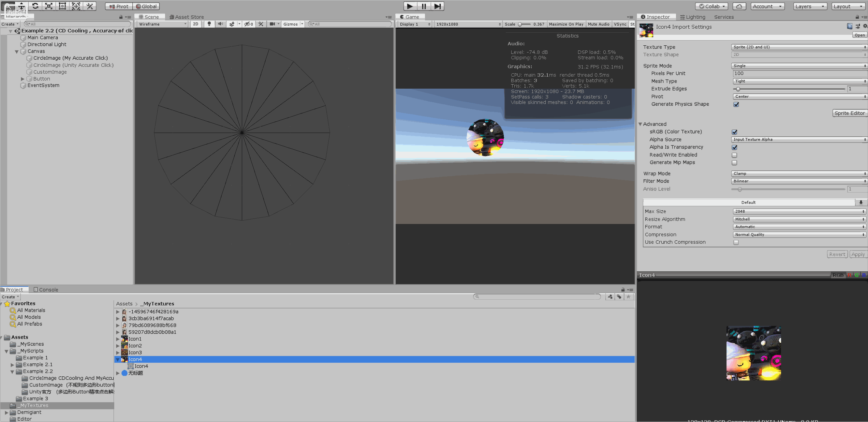Switch to the Console tab

point(46,290)
